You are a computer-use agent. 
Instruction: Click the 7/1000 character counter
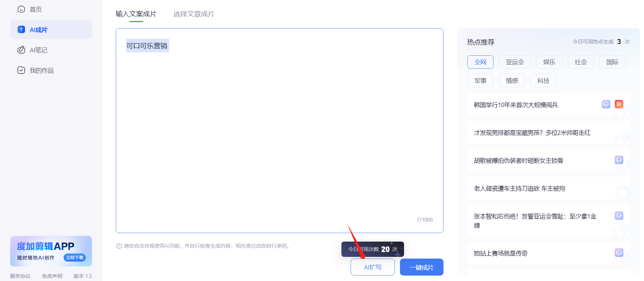pos(425,220)
